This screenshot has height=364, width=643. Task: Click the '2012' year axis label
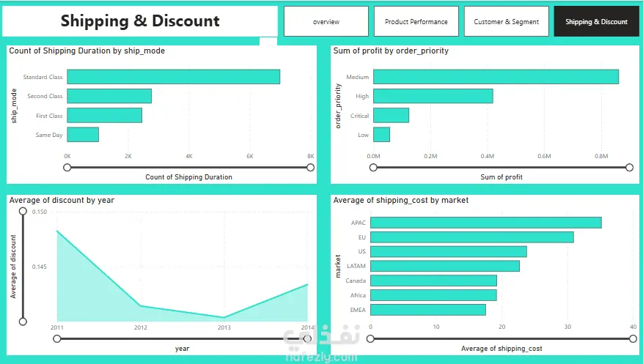(140, 327)
